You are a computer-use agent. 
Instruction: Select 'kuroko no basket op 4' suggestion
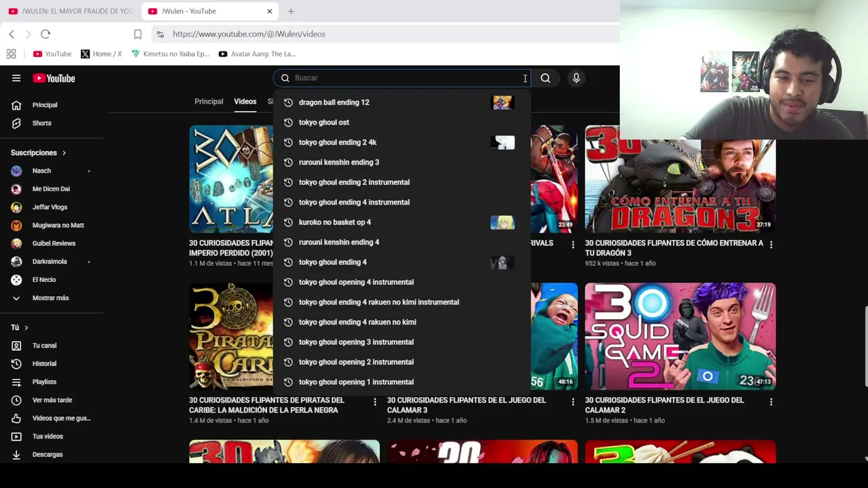[402, 222]
